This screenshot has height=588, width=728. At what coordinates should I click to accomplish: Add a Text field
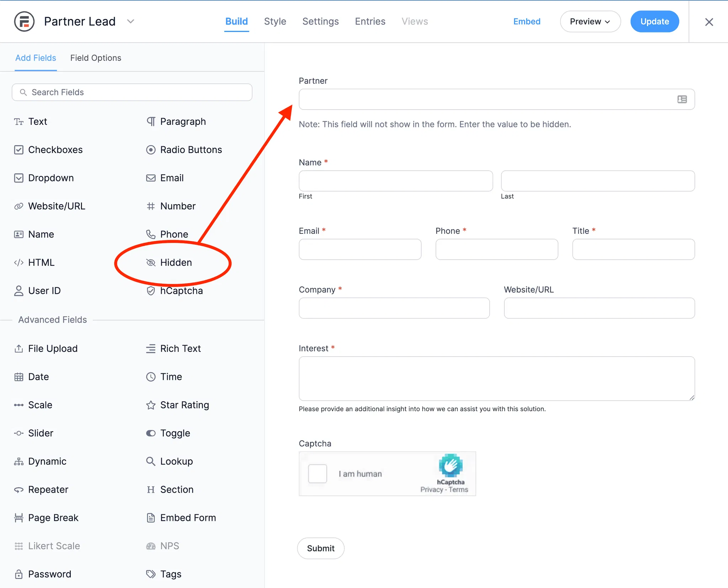pyautogui.click(x=31, y=122)
